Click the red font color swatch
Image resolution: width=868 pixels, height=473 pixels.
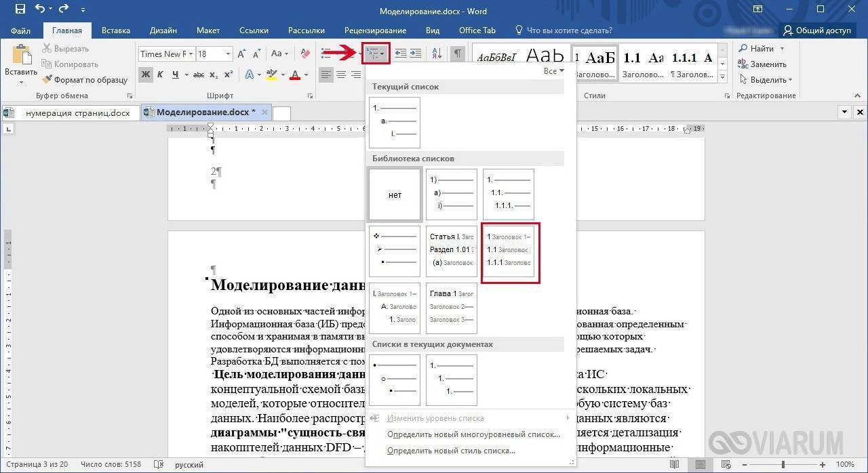click(x=296, y=75)
